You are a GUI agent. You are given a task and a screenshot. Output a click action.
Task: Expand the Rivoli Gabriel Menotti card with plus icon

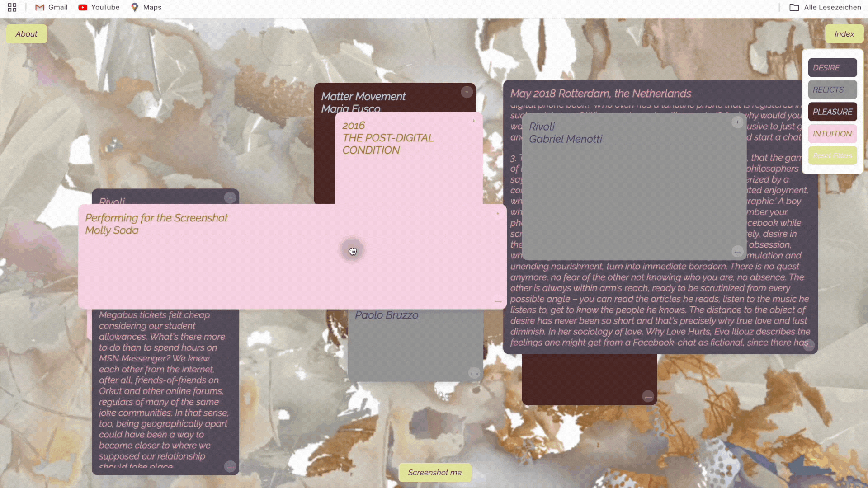click(x=737, y=122)
